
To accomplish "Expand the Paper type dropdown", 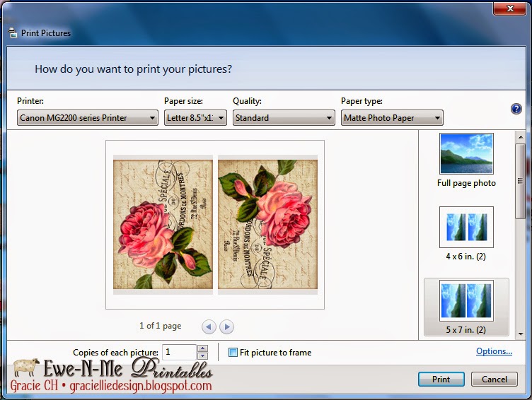I will [392, 118].
